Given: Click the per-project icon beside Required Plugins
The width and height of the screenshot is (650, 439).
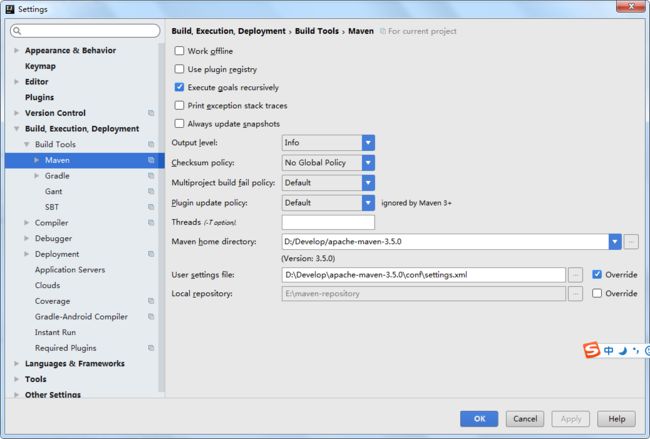Looking at the screenshot, I should click(151, 348).
